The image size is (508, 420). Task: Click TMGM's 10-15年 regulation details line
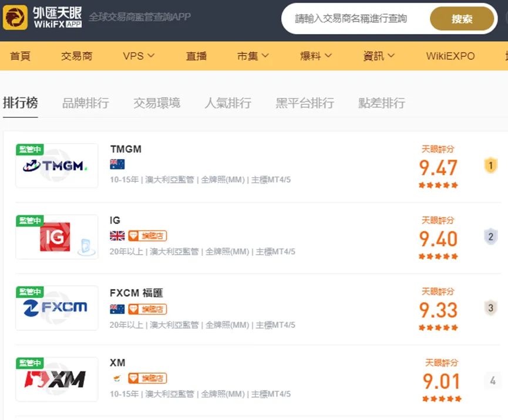pos(200,179)
